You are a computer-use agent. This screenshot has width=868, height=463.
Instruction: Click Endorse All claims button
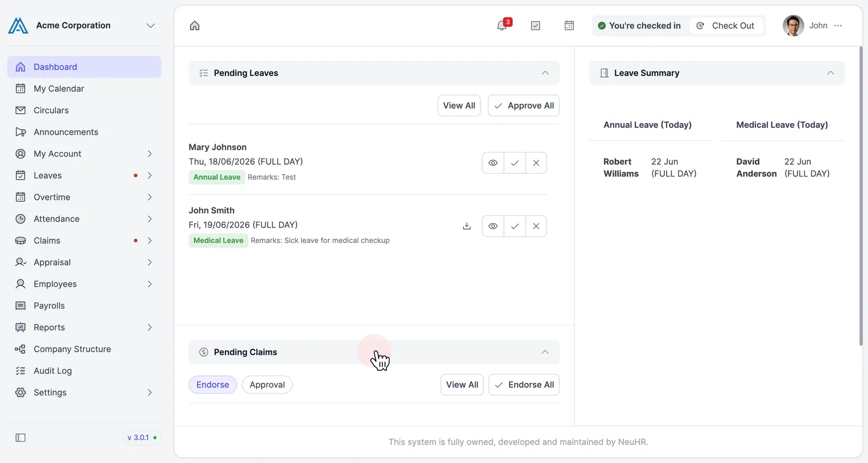tap(524, 385)
